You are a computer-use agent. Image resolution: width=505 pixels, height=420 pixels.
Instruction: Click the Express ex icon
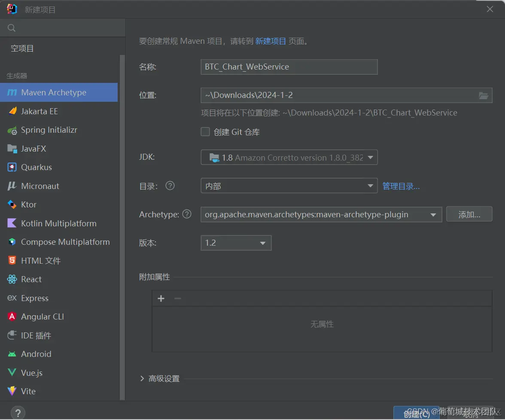12,298
